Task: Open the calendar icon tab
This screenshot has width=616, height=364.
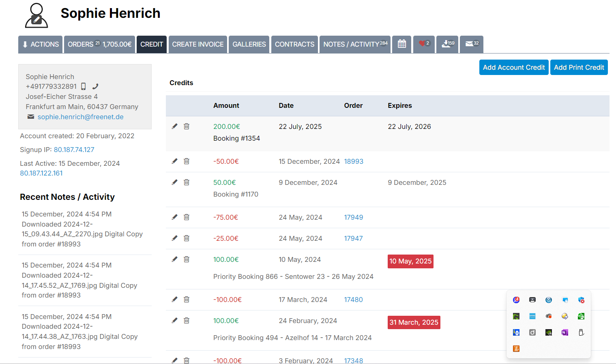Action: 402,44
